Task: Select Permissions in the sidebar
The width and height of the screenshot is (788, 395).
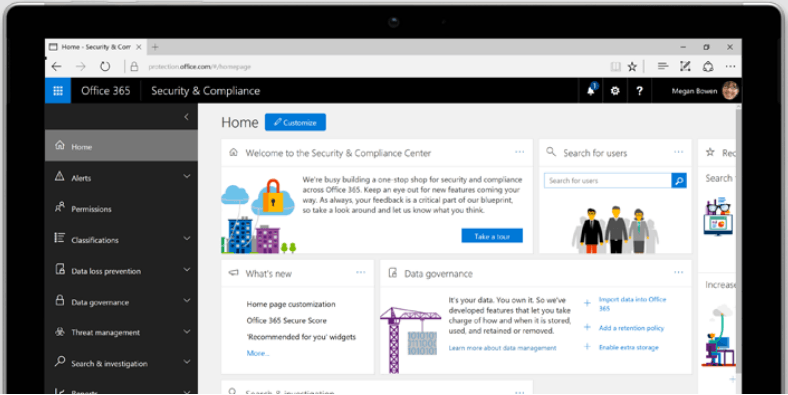Action: point(121,208)
